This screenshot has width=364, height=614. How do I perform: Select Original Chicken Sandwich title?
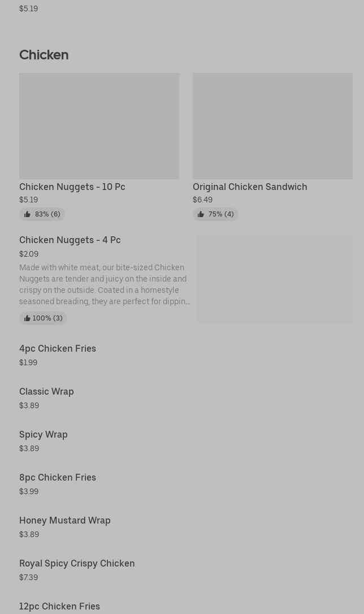pyautogui.click(x=250, y=187)
